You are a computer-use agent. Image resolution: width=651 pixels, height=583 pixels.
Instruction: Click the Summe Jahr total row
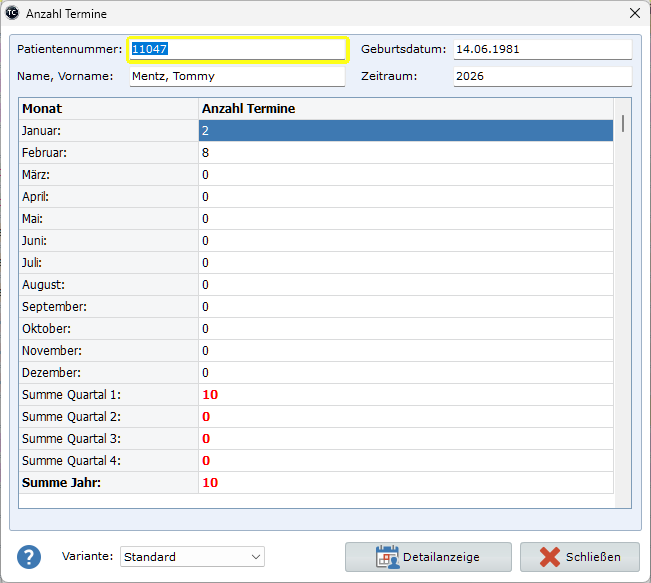coord(315,483)
